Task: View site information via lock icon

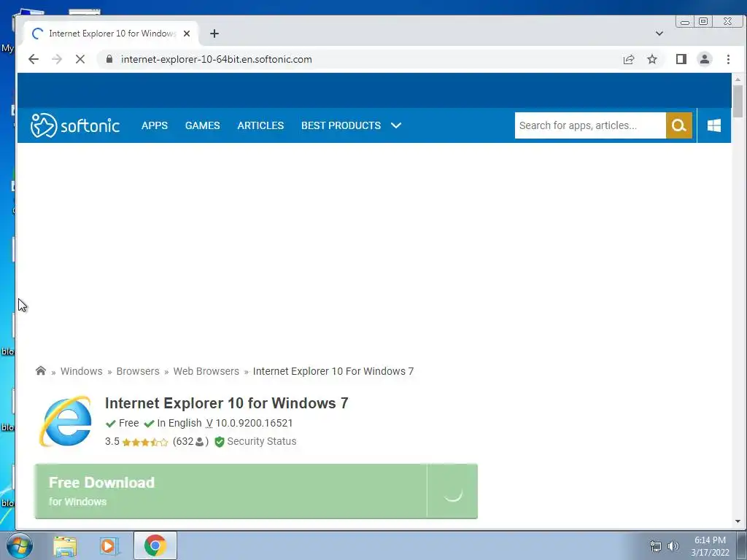Action: click(109, 59)
